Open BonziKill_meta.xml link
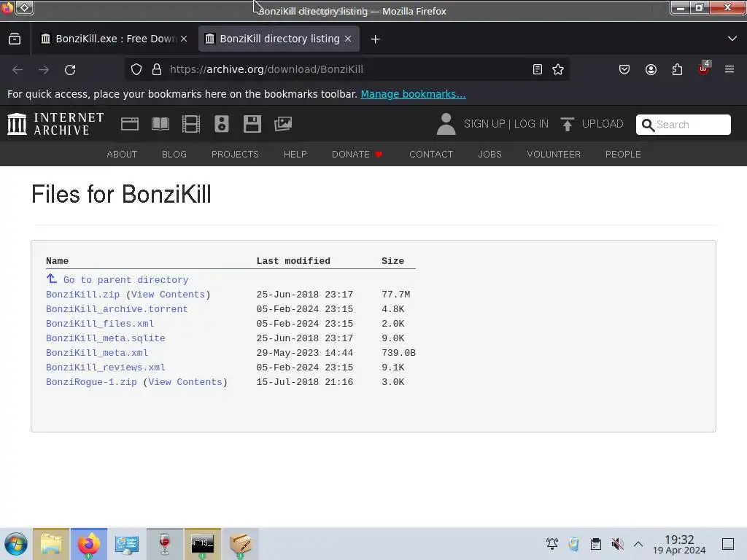 (97, 353)
